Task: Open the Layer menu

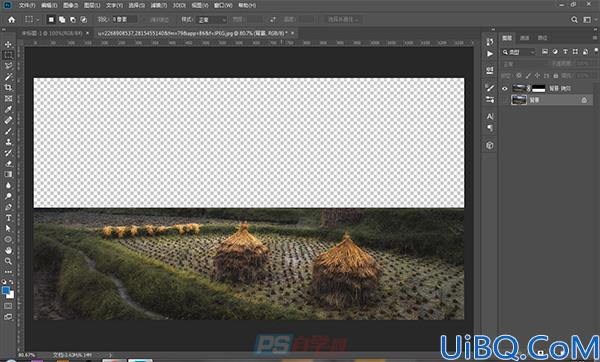Action: tap(92, 5)
